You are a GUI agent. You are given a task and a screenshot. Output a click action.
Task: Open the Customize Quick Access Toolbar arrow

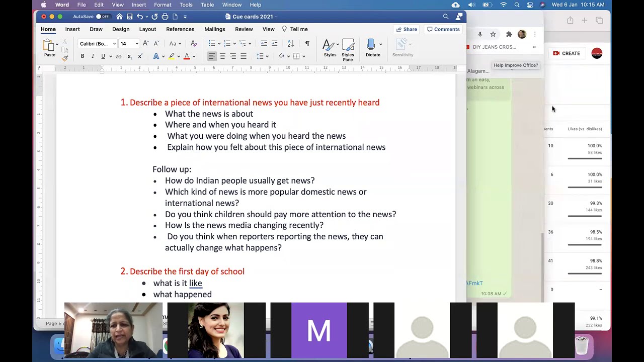click(185, 17)
